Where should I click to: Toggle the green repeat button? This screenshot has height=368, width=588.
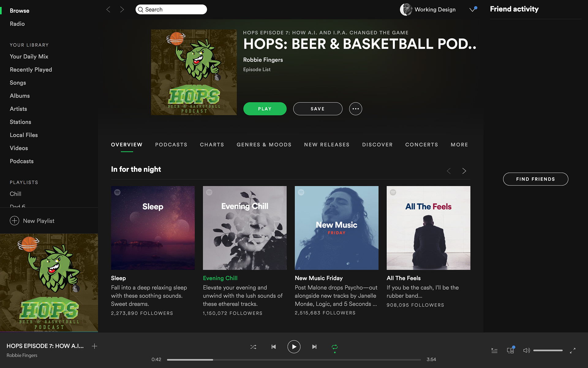334,347
